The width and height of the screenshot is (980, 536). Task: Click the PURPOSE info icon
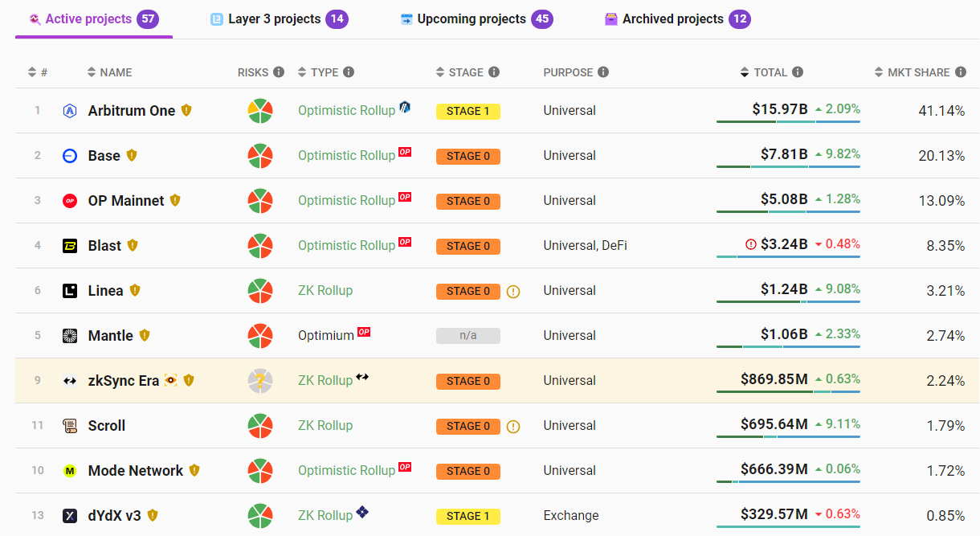point(602,72)
